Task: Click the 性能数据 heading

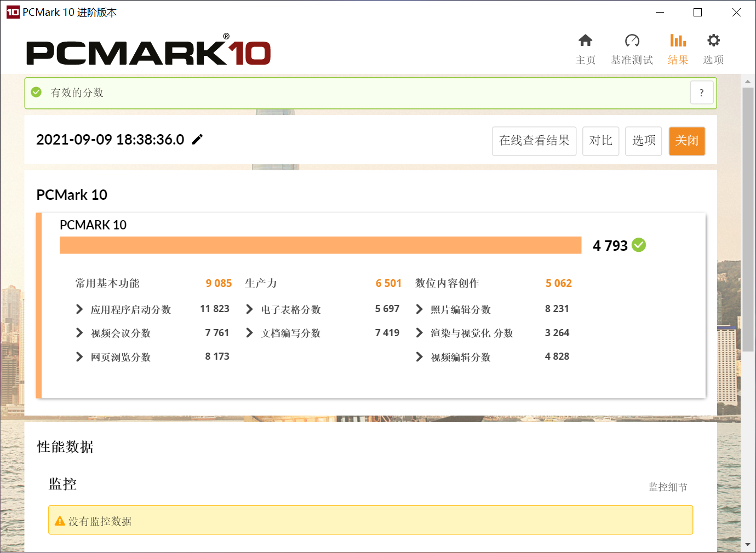Action: click(x=65, y=447)
